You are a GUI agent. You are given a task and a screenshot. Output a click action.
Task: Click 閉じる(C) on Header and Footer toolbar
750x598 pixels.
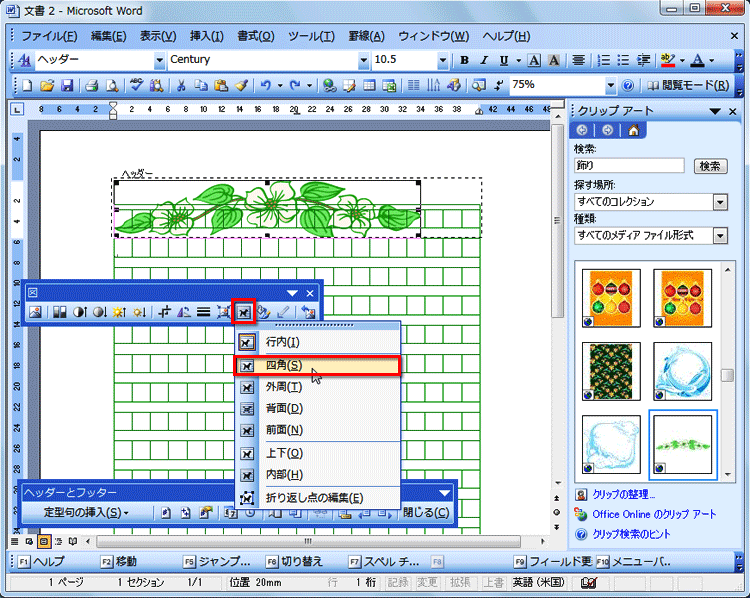point(426,513)
